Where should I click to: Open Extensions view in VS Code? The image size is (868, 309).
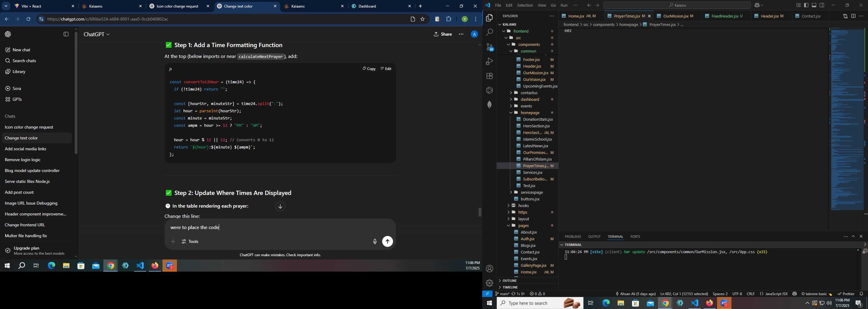pyautogui.click(x=489, y=76)
